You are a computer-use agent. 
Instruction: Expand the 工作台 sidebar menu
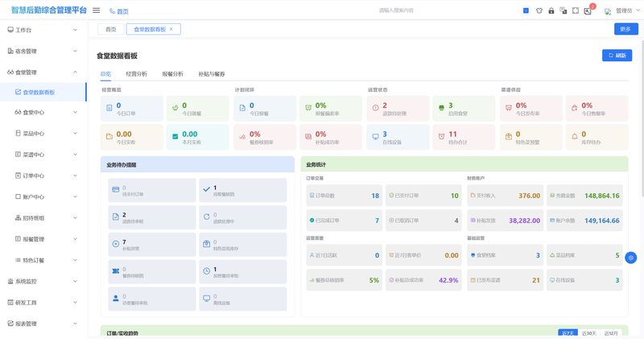pos(43,30)
